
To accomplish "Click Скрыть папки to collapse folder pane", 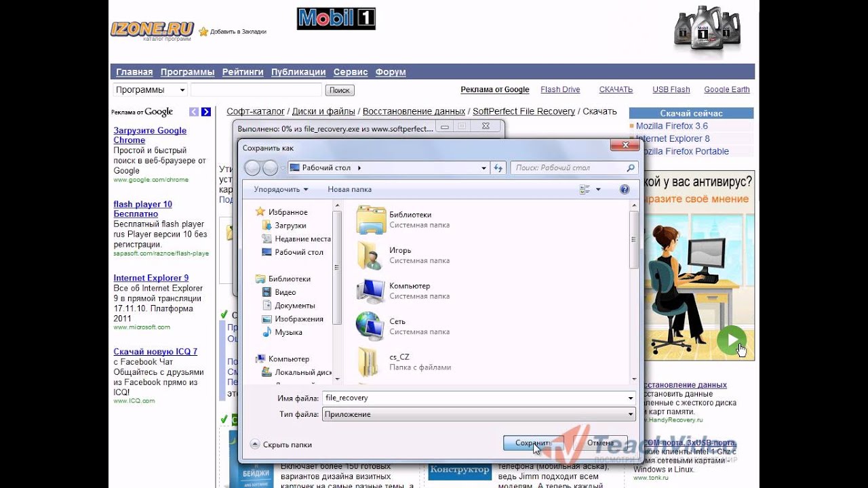I will 281,445.
